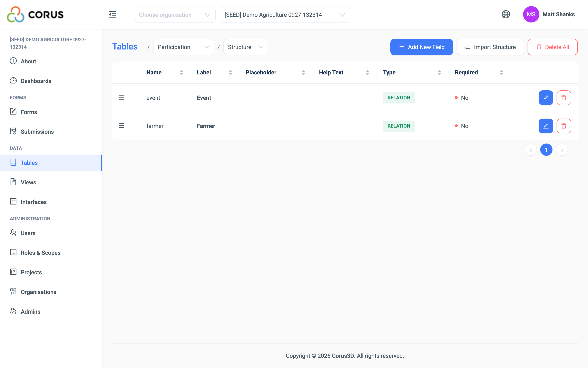Open Forms in the sidebar
Viewport: 588px width, 368px height.
(51, 112)
